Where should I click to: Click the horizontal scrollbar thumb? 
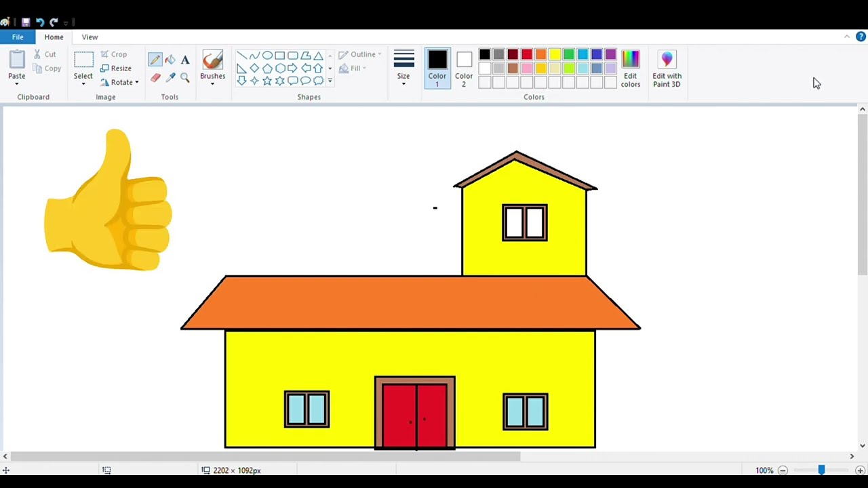266,456
